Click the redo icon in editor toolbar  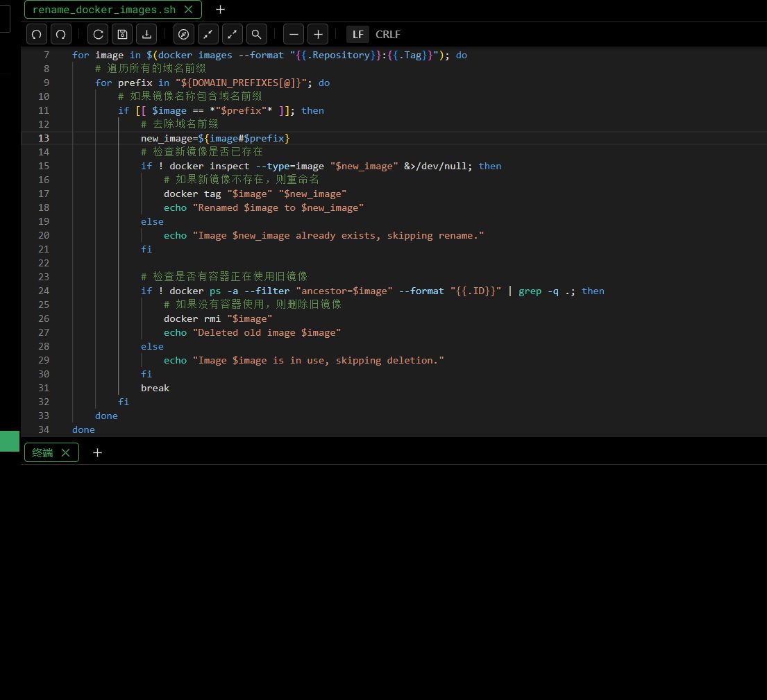pos(61,34)
